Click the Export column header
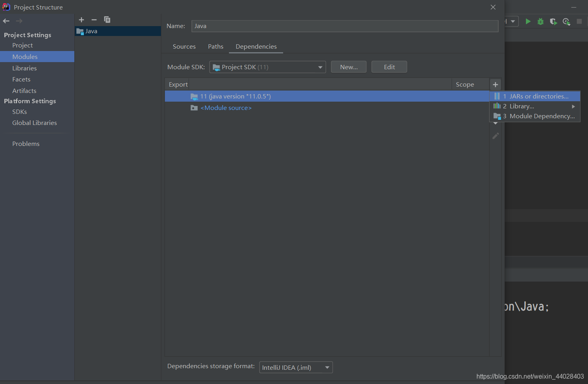The height and width of the screenshot is (384, 588). (178, 85)
